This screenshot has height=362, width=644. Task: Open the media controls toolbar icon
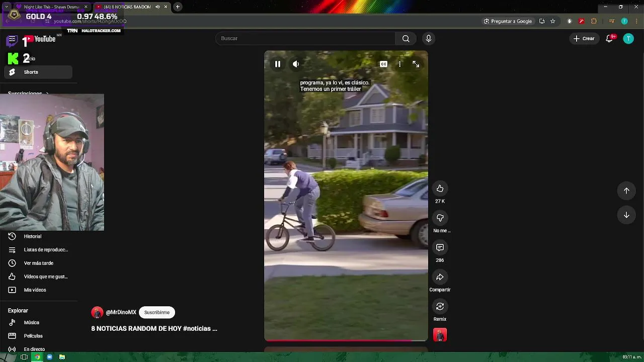(x=612, y=21)
